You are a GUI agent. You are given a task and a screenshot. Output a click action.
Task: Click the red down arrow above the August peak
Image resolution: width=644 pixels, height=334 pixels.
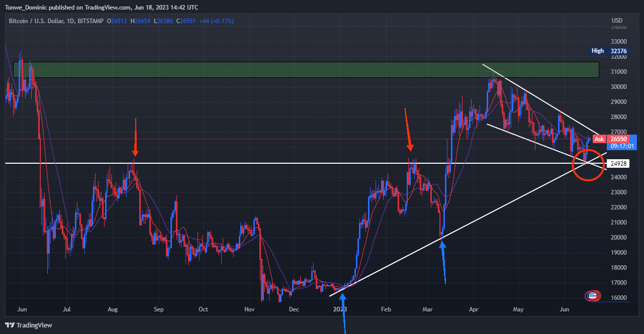click(135, 137)
